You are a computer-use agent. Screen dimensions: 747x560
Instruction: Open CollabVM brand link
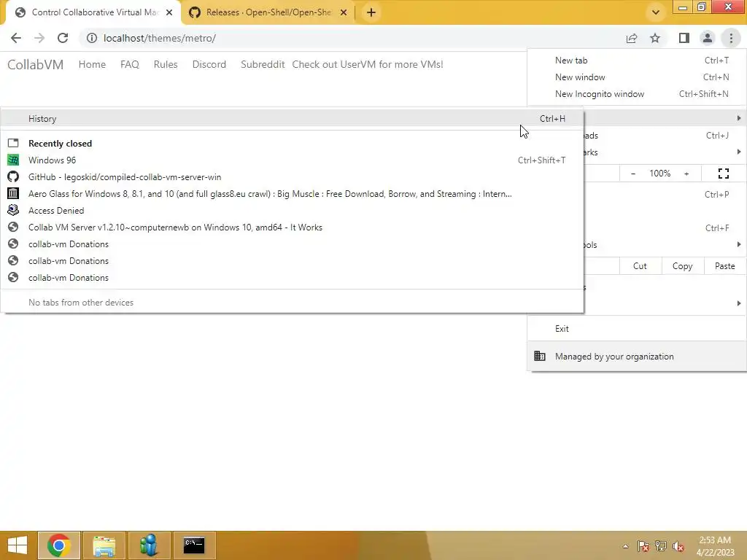tap(35, 64)
